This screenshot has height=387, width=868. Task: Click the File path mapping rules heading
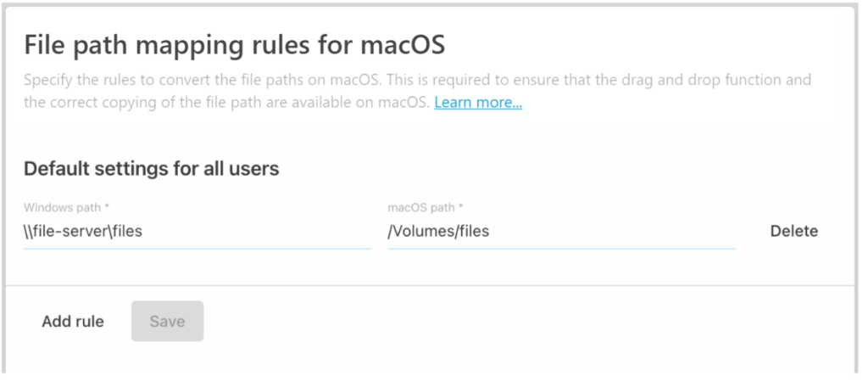(x=234, y=44)
